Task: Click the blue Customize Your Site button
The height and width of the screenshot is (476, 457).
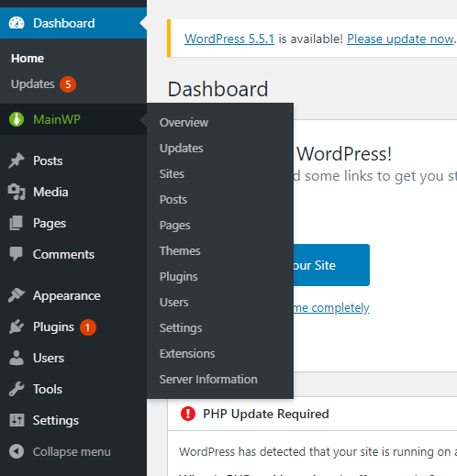Action: 331,265
